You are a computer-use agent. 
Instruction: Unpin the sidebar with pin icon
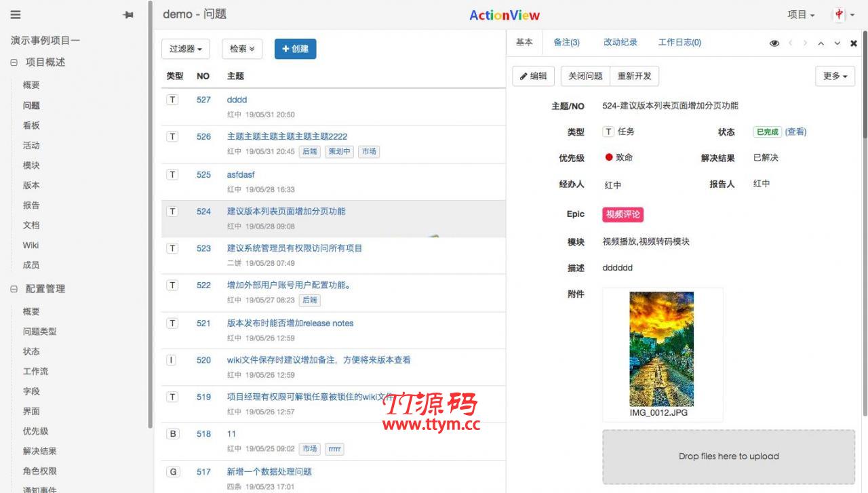(128, 15)
